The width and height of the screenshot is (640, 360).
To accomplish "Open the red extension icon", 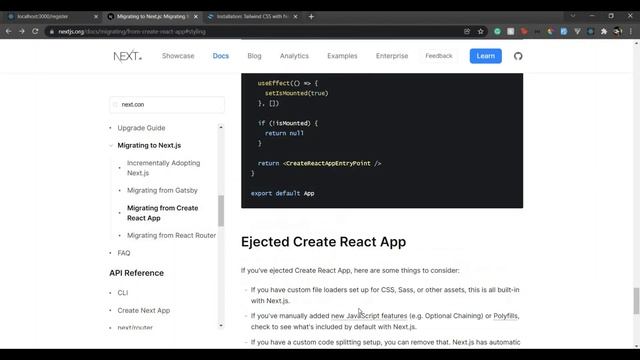I will click(524, 31).
